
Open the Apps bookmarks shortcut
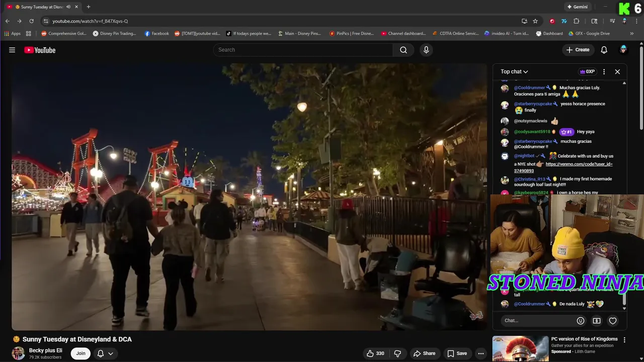tap(13, 34)
